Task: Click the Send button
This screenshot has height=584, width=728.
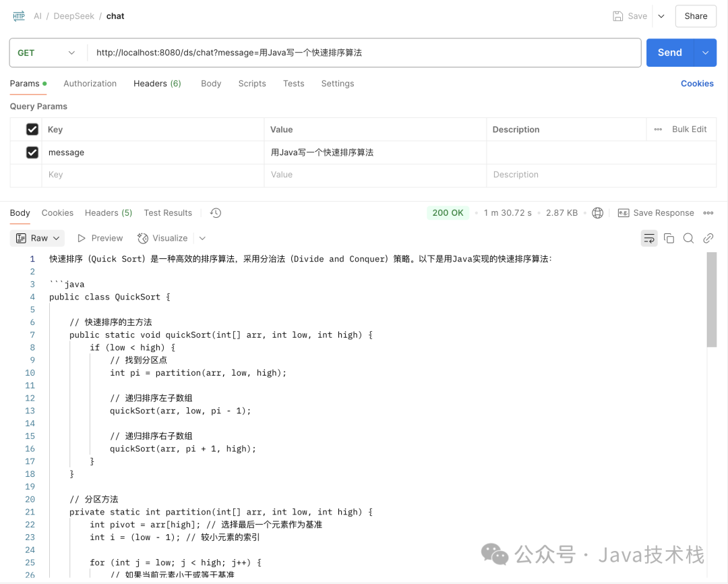Action: point(669,53)
